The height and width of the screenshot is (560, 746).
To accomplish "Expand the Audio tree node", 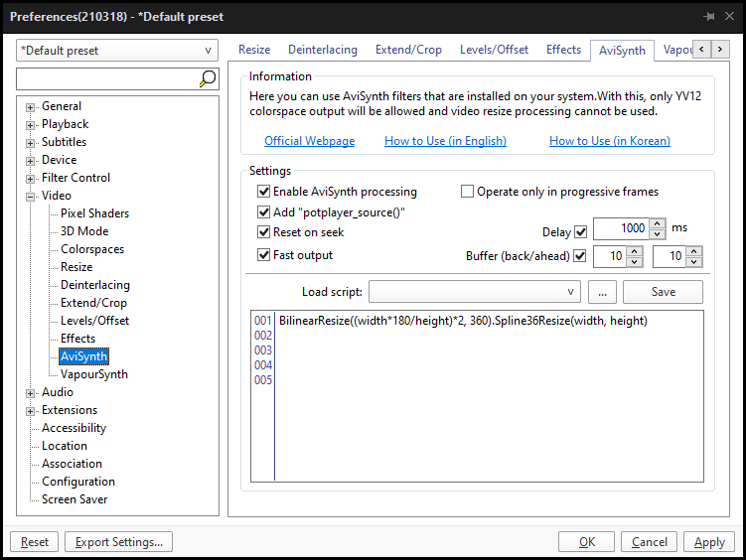I will click(30, 393).
